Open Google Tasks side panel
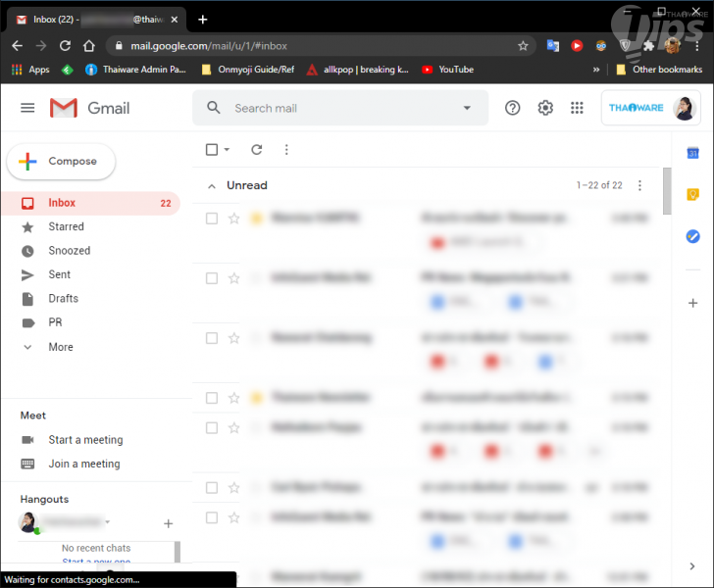 tap(692, 236)
